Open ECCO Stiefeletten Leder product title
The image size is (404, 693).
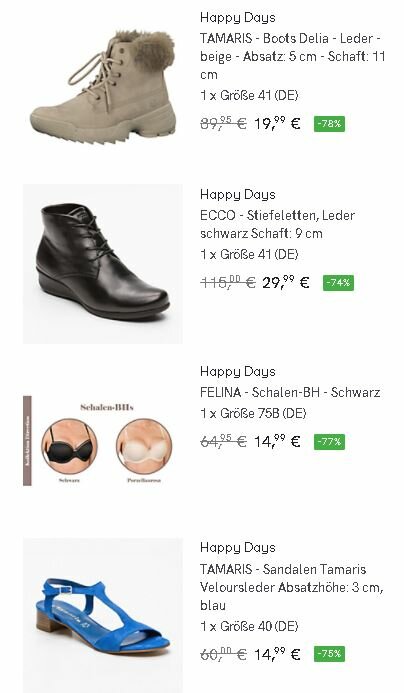(278, 224)
